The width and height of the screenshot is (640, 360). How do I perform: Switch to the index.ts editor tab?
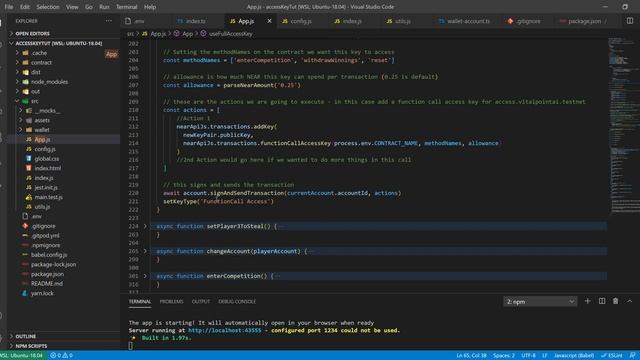tap(195, 21)
